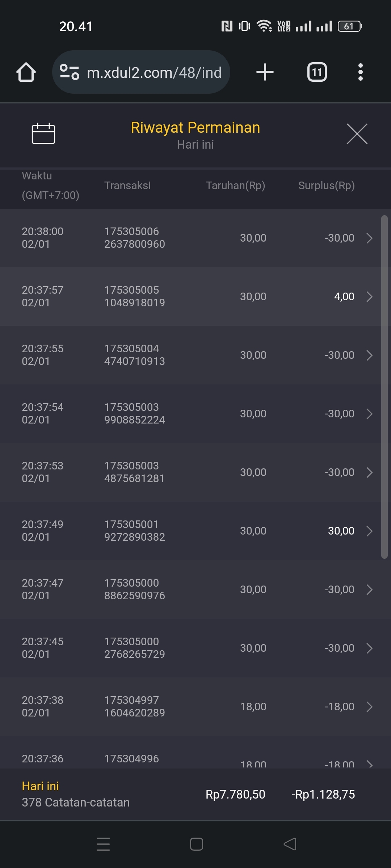The height and width of the screenshot is (868, 391).
Task: Tap the site settings icon in address bar
Action: coord(69,72)
